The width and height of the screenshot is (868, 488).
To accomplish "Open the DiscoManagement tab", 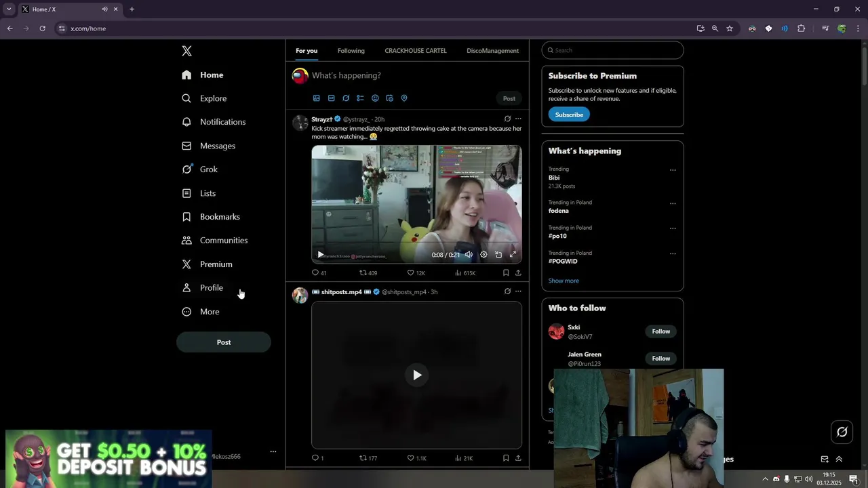I will tap(492, 51).
